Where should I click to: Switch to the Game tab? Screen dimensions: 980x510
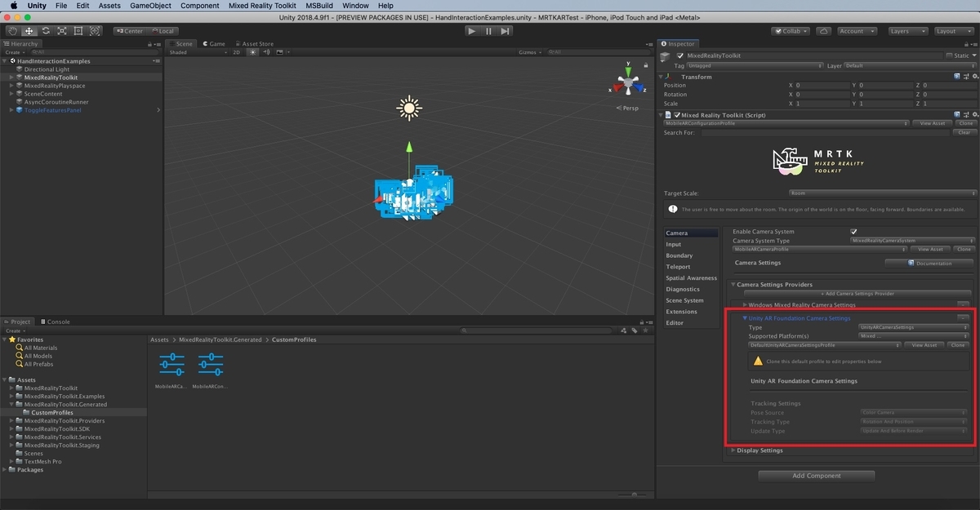[215, 44]
